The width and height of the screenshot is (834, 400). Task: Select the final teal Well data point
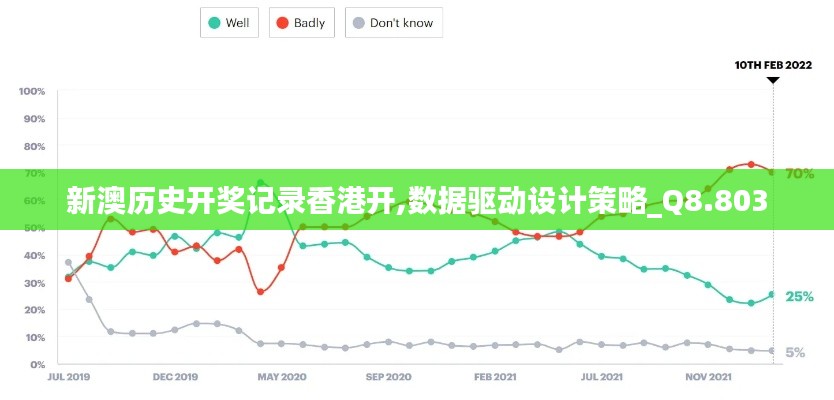[771, 295]
